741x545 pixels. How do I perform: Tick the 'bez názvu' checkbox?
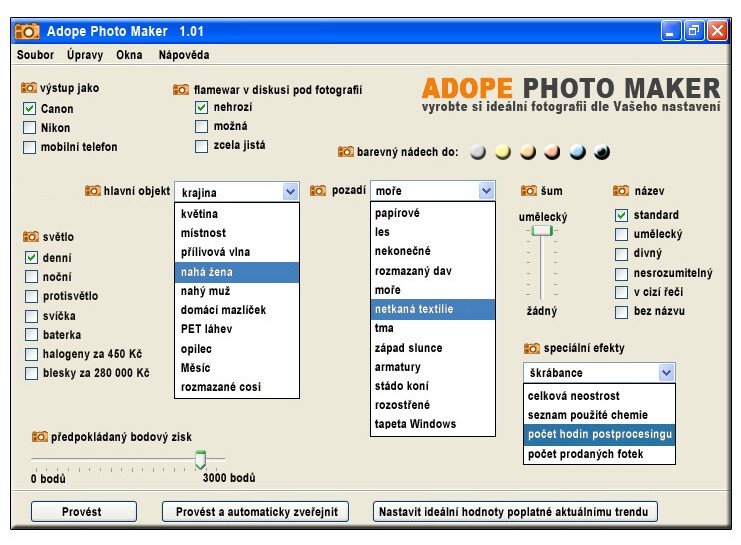point(621,310)
